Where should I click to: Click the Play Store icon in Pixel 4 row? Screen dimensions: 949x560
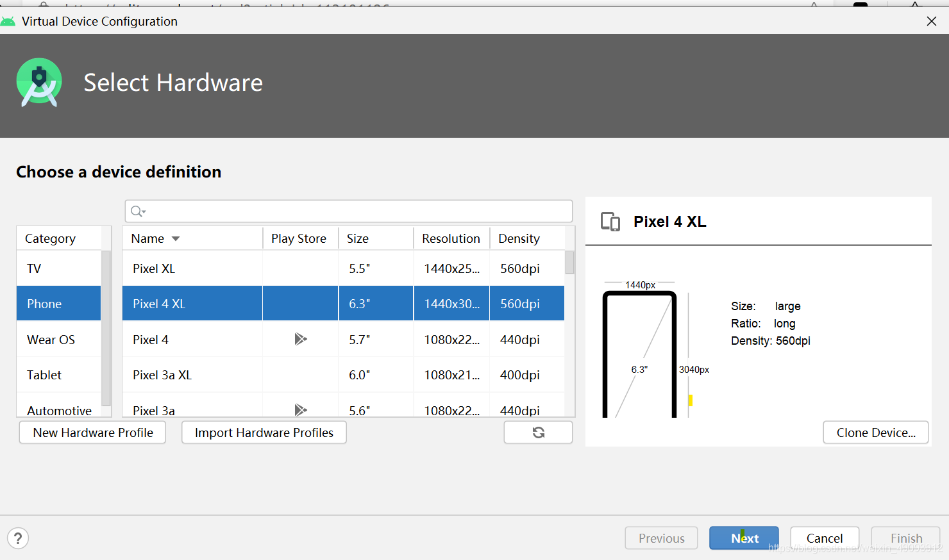click(x=300, y=339)
